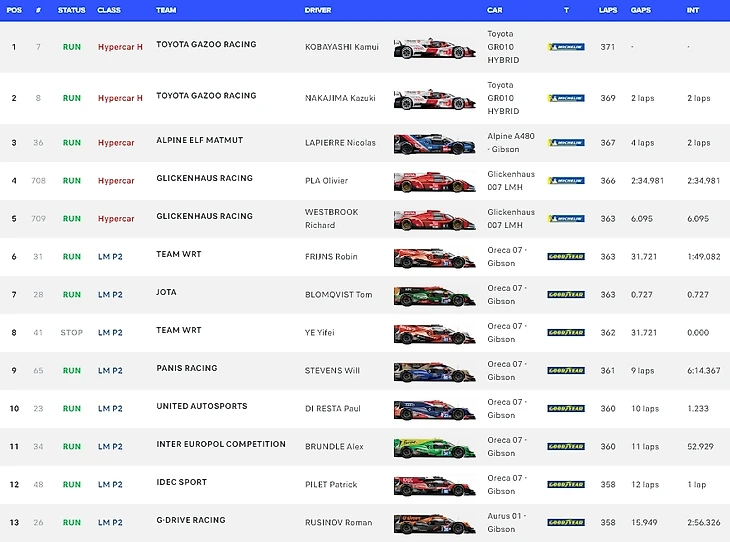Click the TEAM column header
Screen dimensions: 730x542
pos(167,9)
